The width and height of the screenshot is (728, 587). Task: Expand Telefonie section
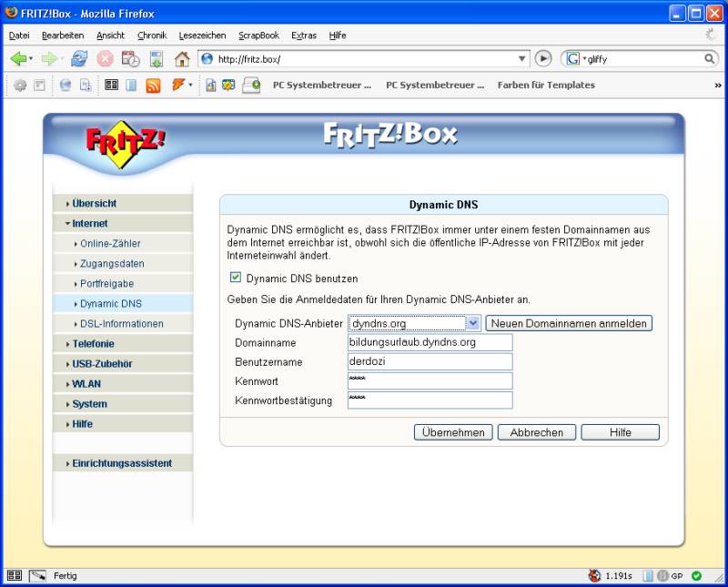point(123,344)
